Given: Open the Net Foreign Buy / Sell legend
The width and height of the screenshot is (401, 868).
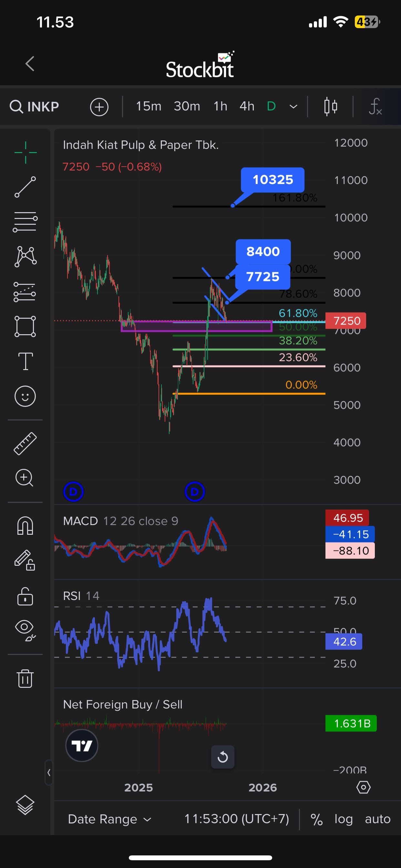Looking at the screenshot, I should pos(123,704).
